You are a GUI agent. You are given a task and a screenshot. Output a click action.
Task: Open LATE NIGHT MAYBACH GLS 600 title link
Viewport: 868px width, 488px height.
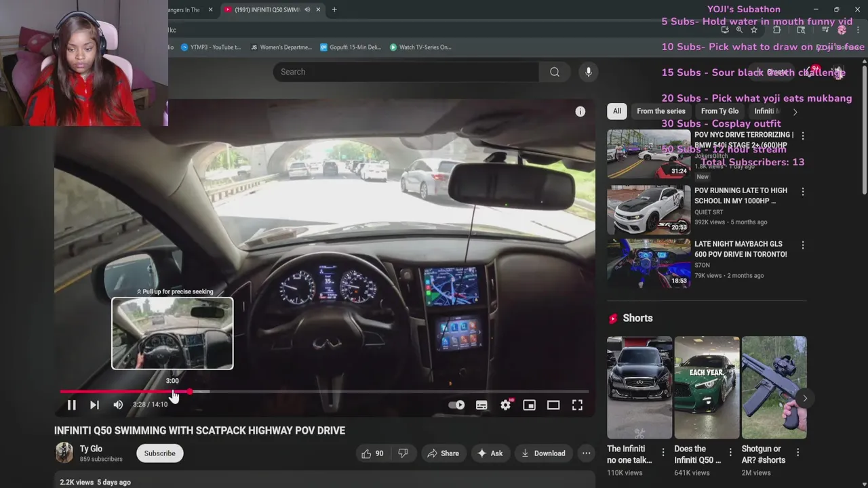coord(741,249)
